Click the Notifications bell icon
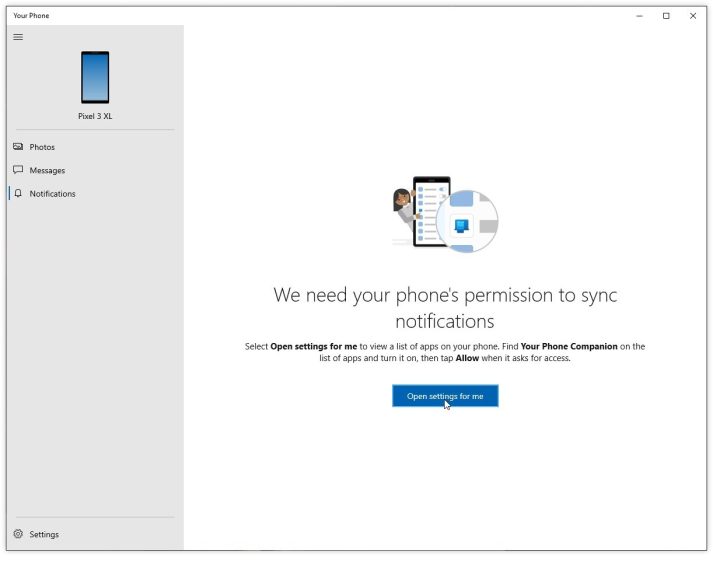The height and width of the screenshot is (574, 713). [18, 193]
